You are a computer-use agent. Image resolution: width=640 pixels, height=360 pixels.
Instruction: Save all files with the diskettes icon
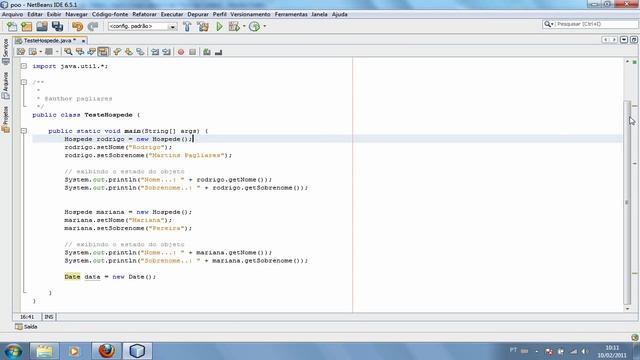58,27
